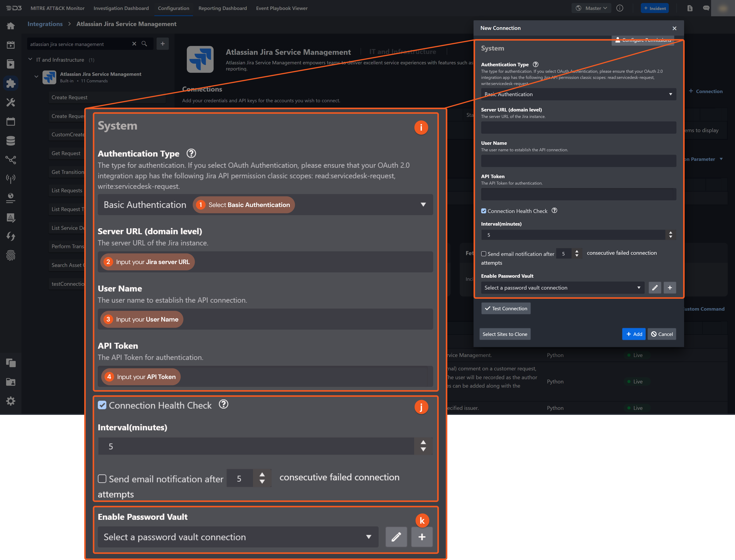The image size is (735, 560).
Task: Open the fingerprint icon in sidebar
Action: click(11, 256)
